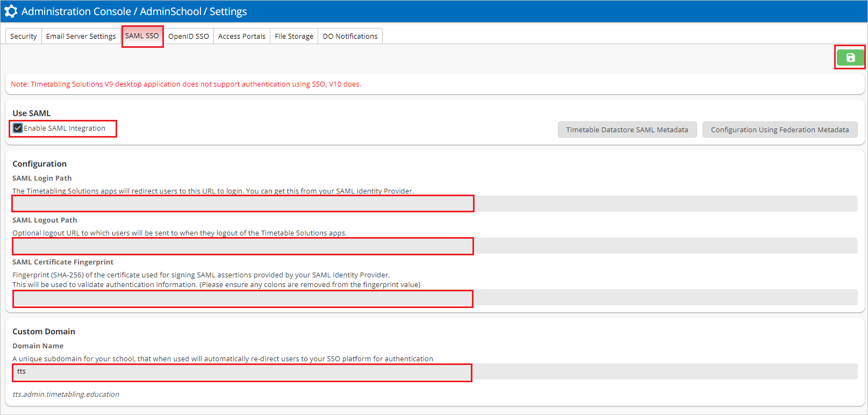Image resolution: width=868 pixels, height=415 pixels.
Task: Switch to Email Server Settings tab
Action: click(81, 36)
